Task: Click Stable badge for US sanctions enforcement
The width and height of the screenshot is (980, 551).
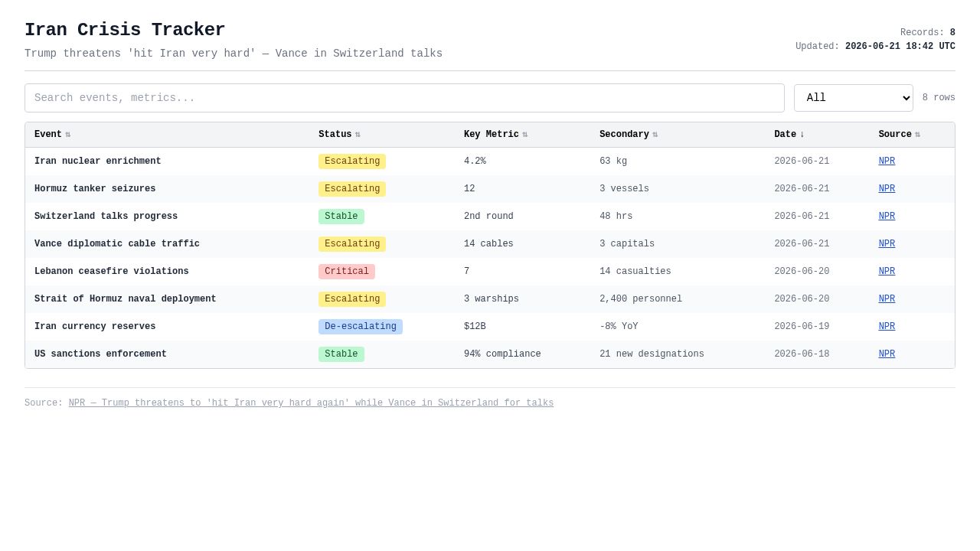Action: coord(341,354)
